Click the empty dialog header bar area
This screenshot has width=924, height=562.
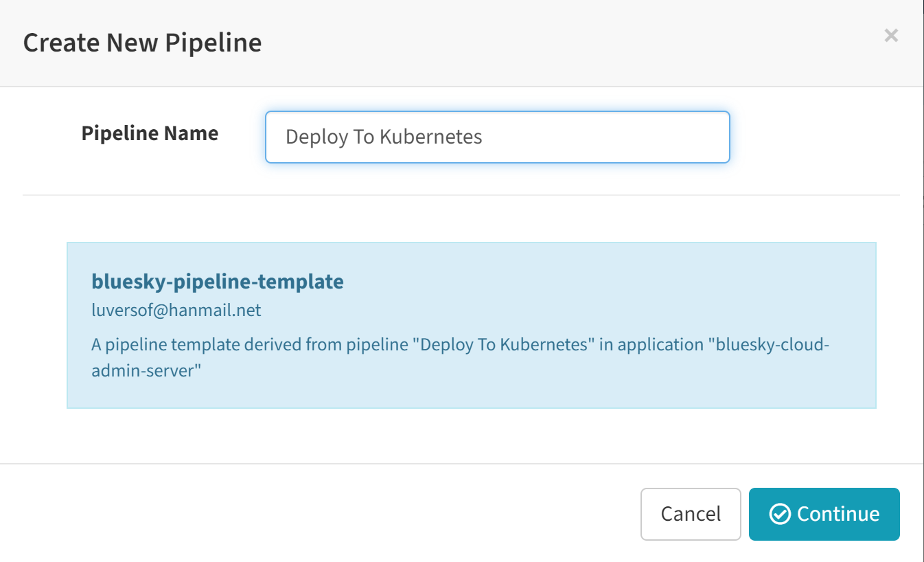(x=549, y=43)
